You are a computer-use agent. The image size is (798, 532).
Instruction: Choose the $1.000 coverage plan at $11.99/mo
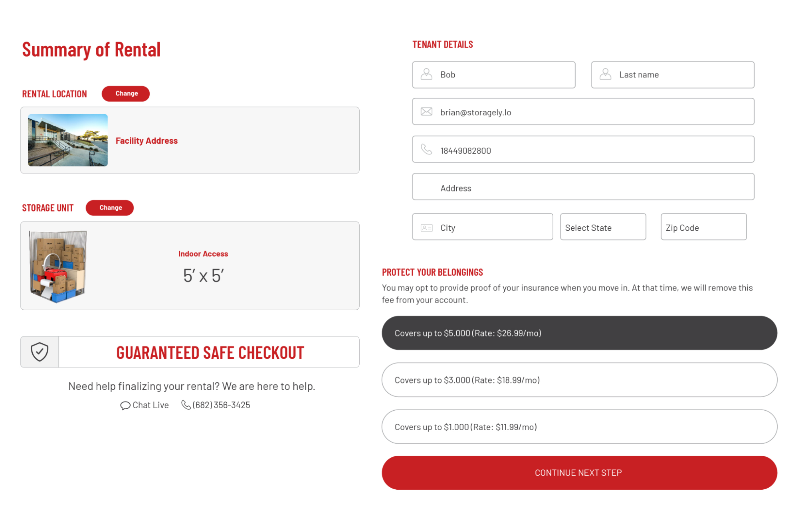(579, 427)
